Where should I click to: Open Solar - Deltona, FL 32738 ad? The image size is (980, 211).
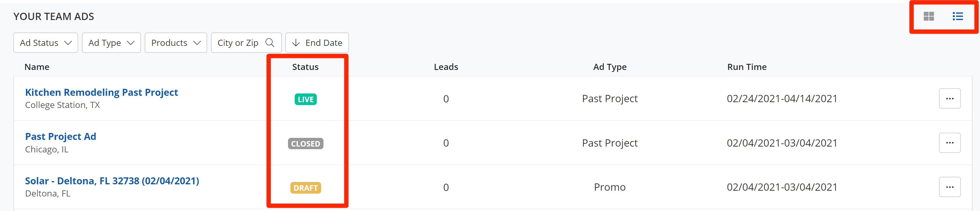pos(112,181)
